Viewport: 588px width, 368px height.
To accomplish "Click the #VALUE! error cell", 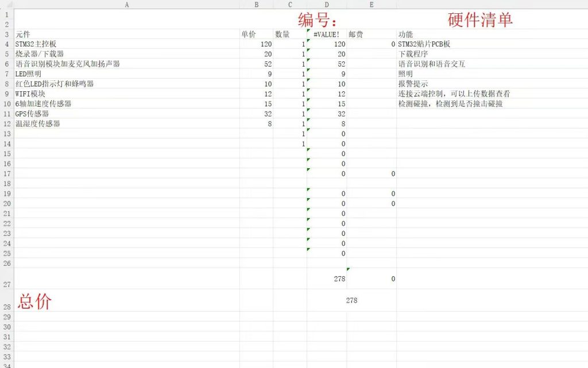I will [327, 34].
